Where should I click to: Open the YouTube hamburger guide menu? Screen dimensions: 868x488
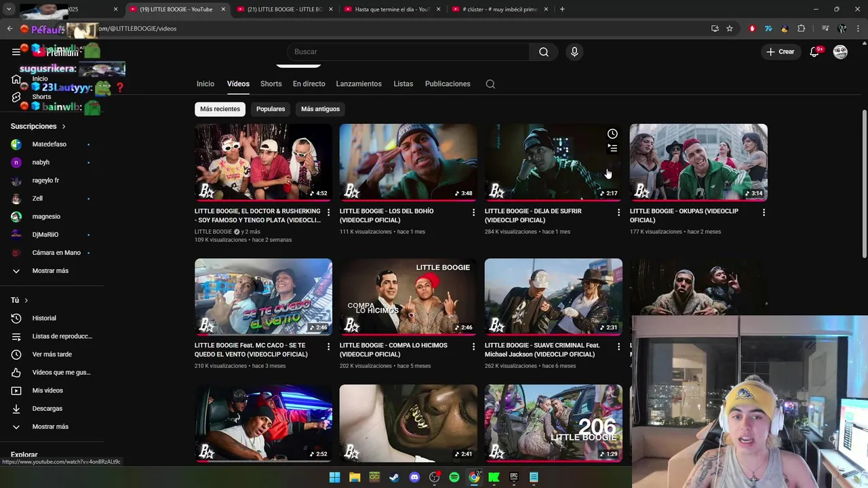[x=16, y=52]
